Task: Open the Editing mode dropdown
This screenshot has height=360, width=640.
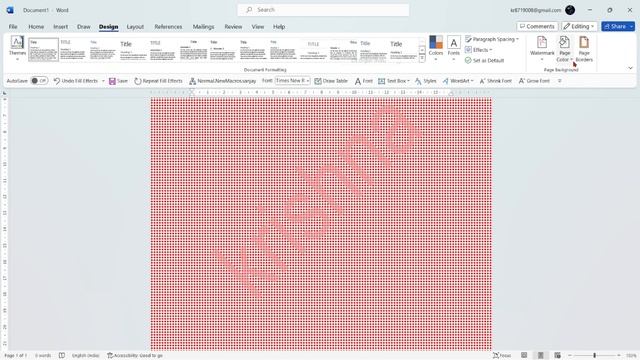Action: pyautogui.click(x=579, y=26)
